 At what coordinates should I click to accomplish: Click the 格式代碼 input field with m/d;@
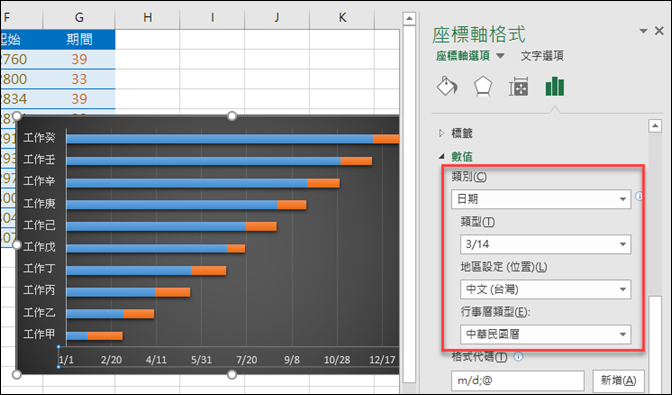click(518, 380)
